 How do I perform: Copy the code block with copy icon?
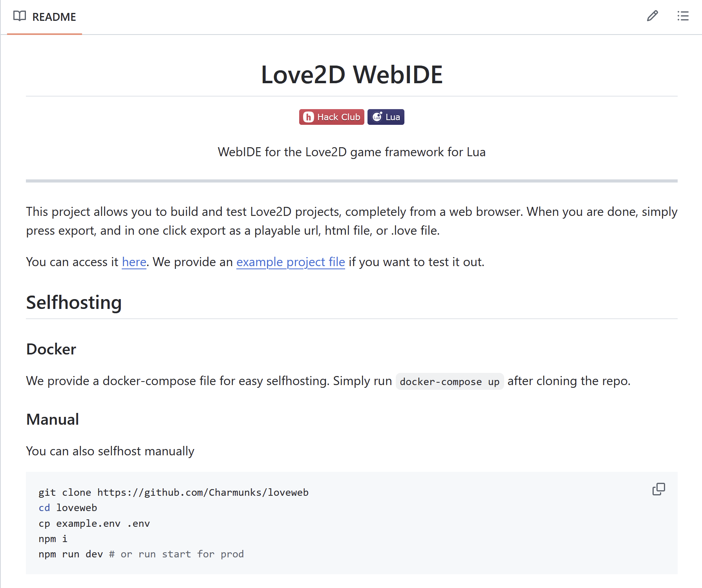coord(658,489)
